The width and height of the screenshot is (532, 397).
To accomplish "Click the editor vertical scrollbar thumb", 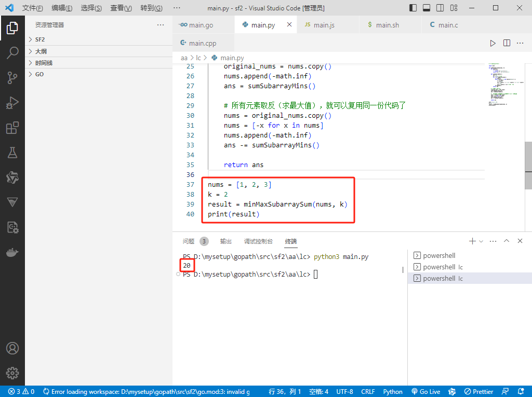I will coord(528,165).
